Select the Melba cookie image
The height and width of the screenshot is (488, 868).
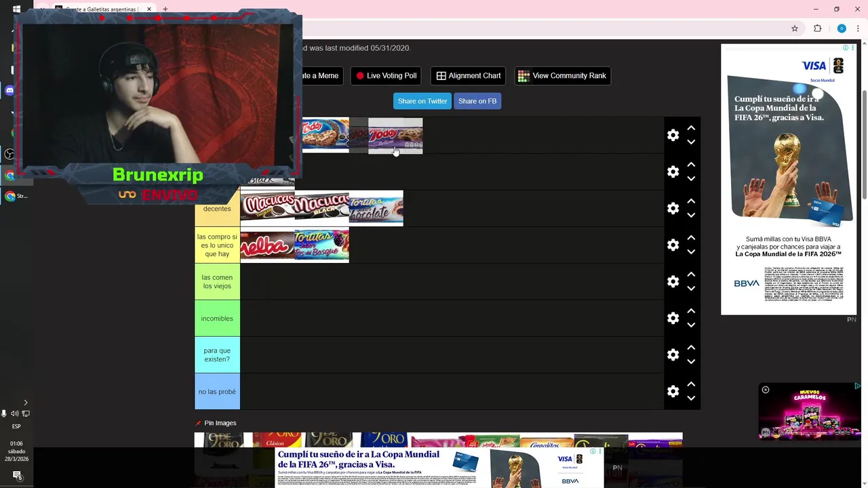click(268, 245)
